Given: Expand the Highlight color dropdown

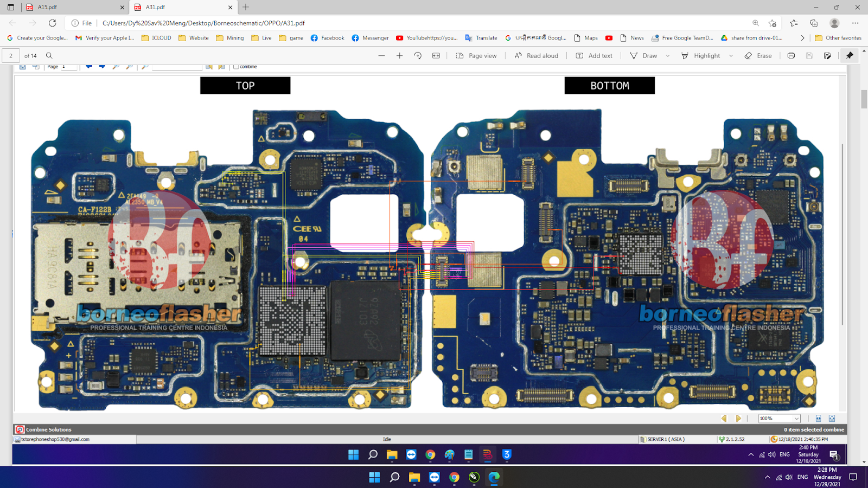Looking at the screenshot, I should (731, 55).
